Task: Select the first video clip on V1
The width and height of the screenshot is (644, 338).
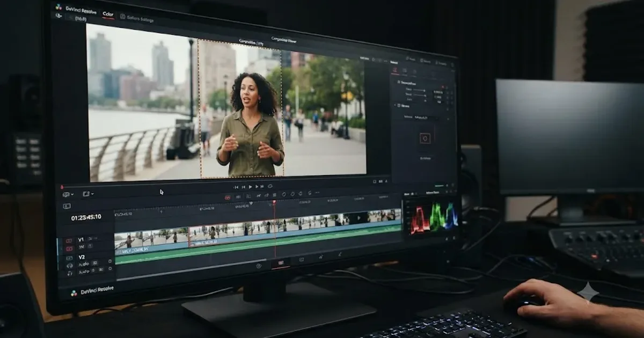Action: (151, 241)
